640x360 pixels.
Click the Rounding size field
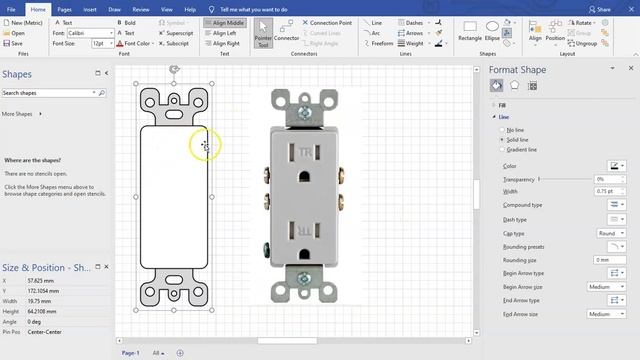(609, 260)
